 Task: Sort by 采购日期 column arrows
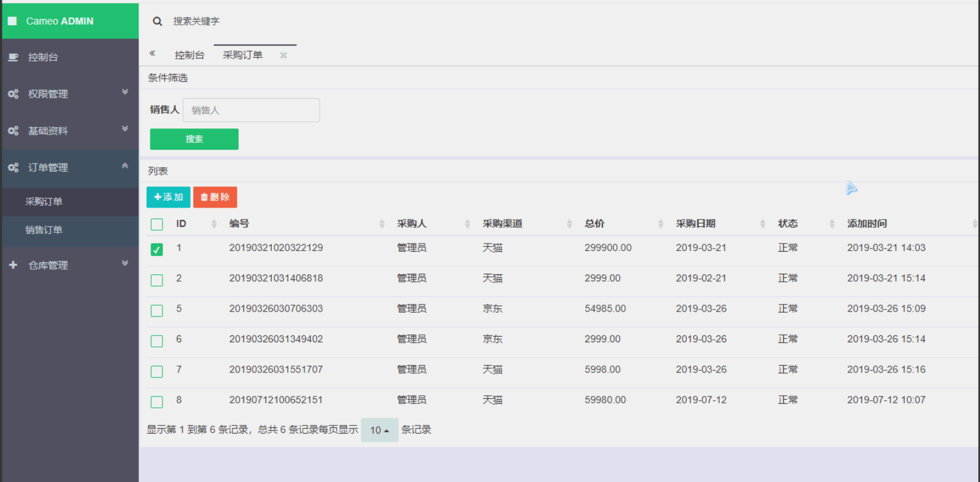point(763,224)
